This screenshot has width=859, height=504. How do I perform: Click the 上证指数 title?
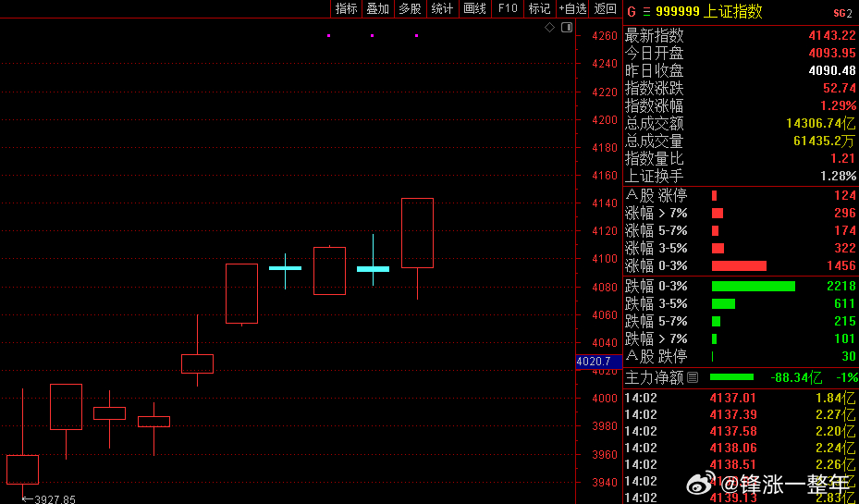[x=732, y=11]
